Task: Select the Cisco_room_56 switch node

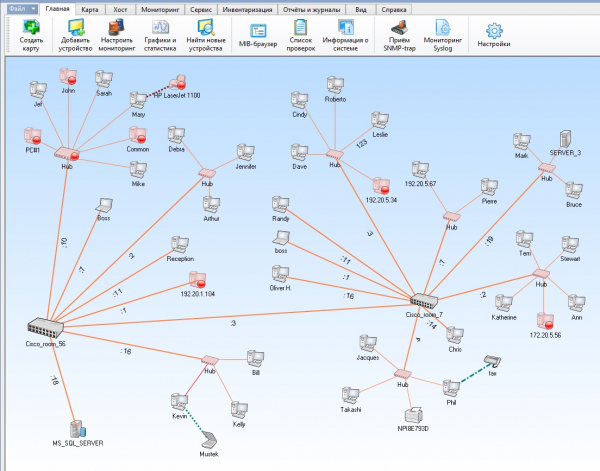Action: [x=44, y=326]
